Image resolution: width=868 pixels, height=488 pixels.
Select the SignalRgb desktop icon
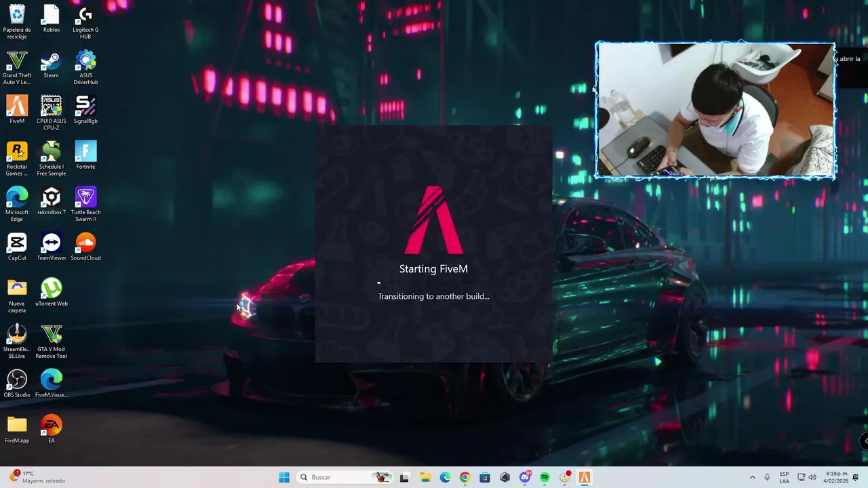[x=85, y=110]
